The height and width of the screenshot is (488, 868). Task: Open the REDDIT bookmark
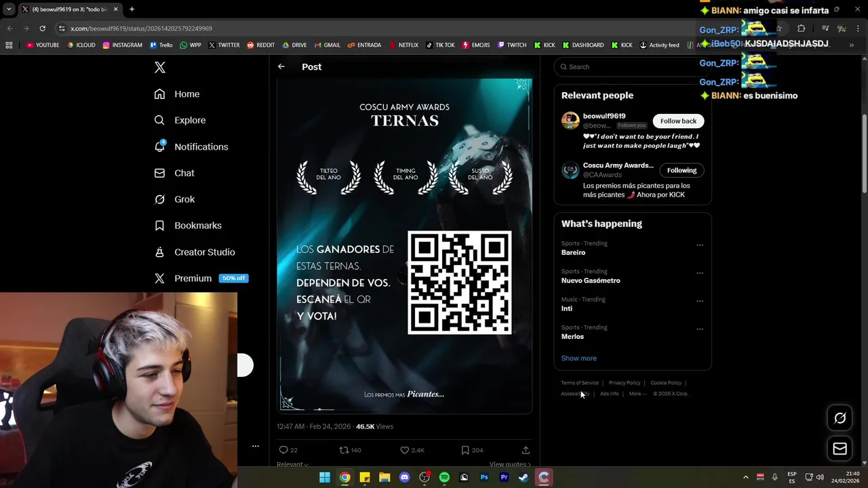pyautogui.click(x=260, y=45)
